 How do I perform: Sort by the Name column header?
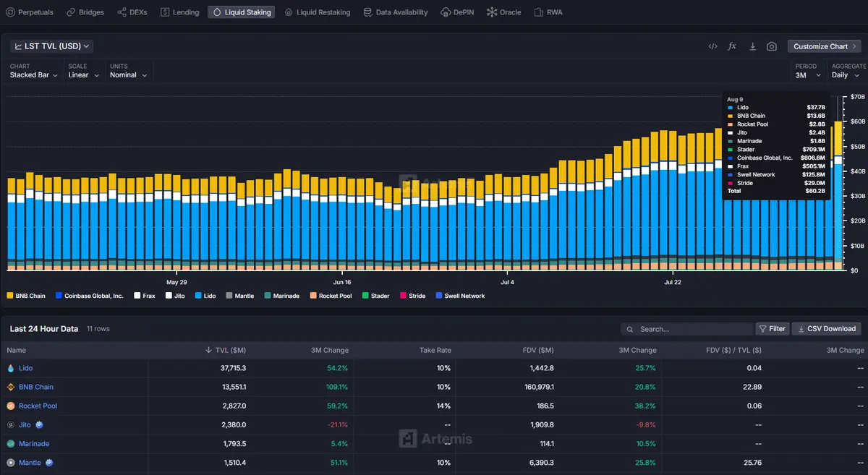point(16,350)
